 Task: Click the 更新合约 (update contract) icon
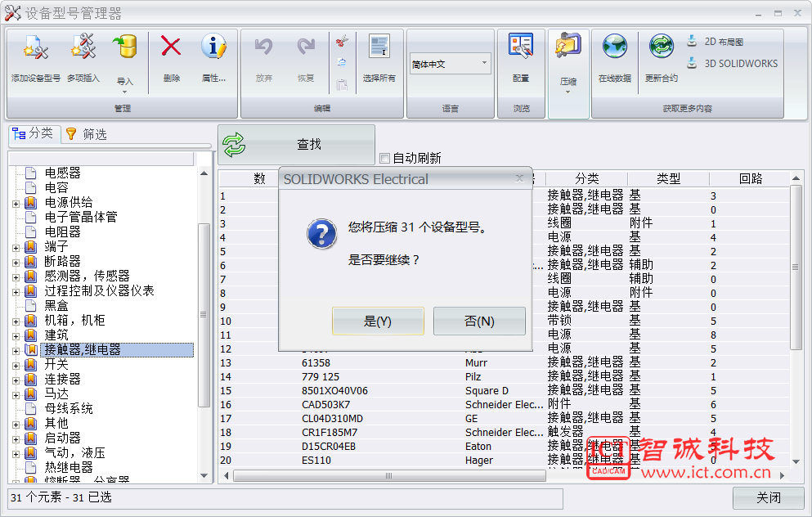pyautogui.click(x=661, y=49)
